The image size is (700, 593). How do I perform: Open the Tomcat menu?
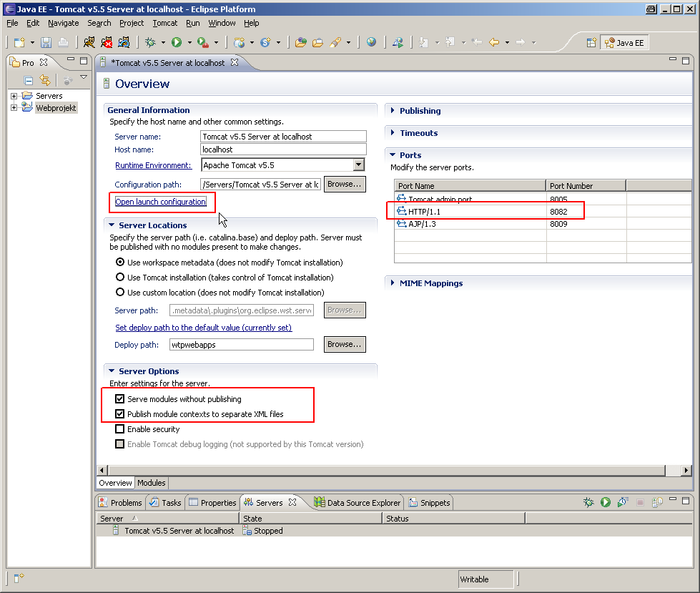tap(164, 23)
